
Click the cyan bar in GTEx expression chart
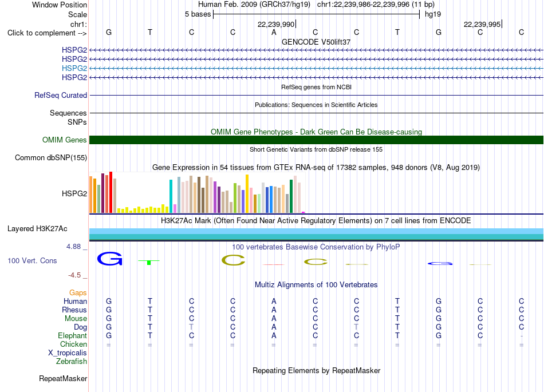(171, 196)
